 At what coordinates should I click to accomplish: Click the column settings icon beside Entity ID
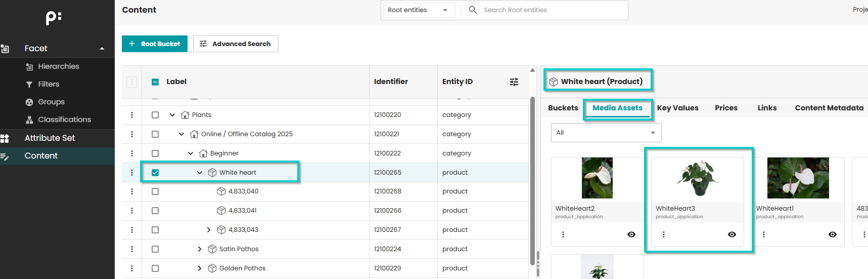pyautogui.click(x=514, y=82)
